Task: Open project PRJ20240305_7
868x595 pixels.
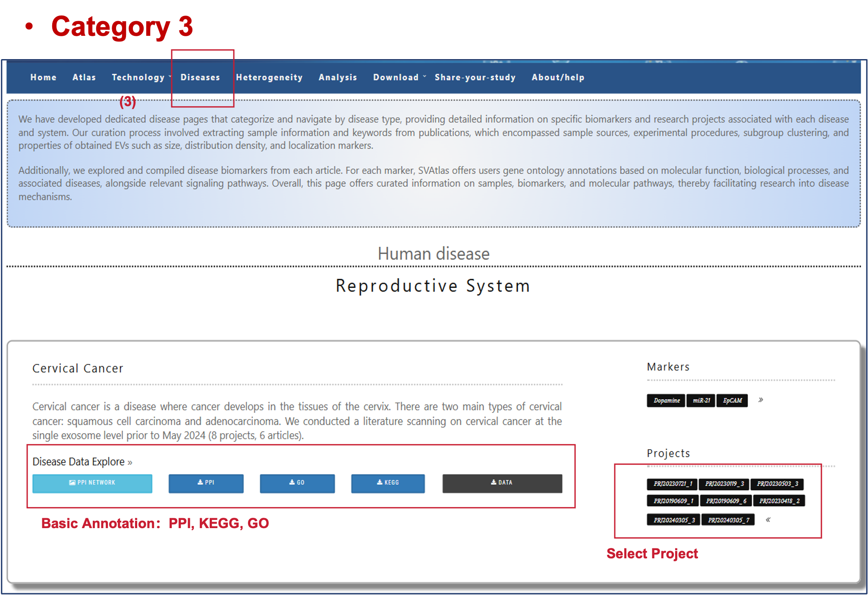Action: pyautogui.click(x=728, y=520)
